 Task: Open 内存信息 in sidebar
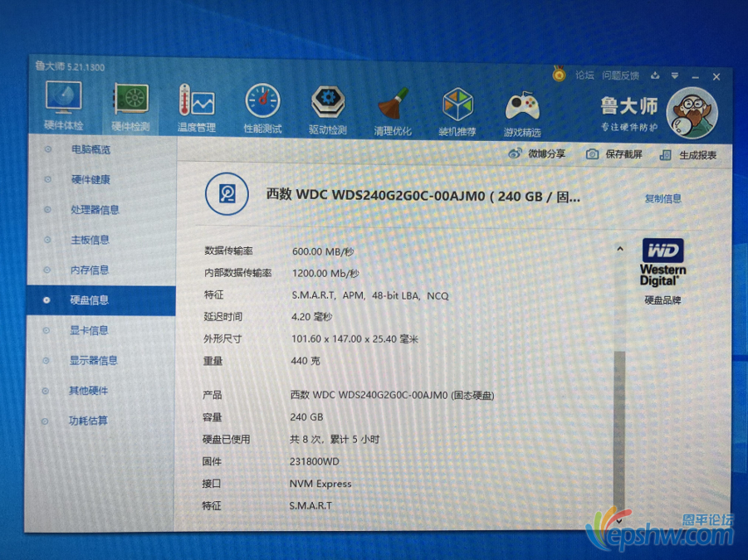[90, 270]
